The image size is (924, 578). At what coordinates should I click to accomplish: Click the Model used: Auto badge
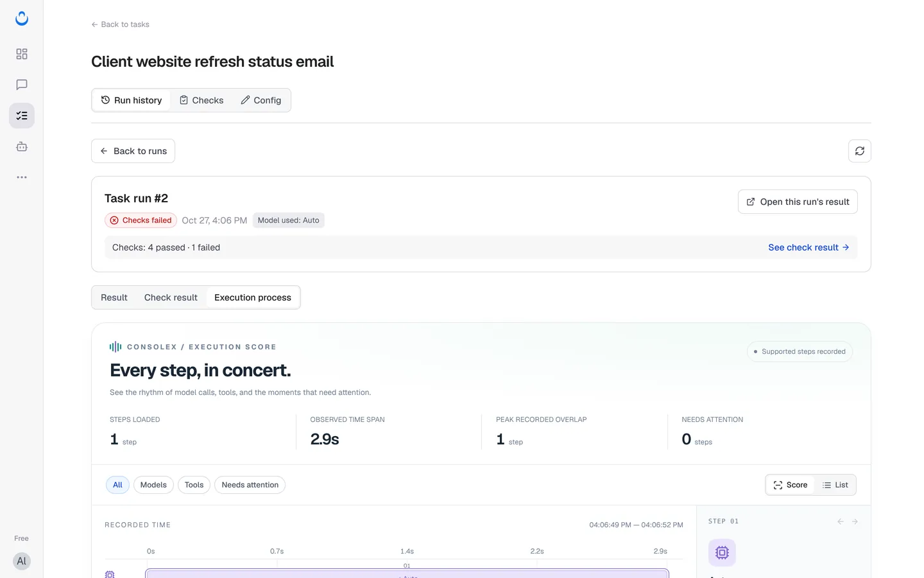(288, 220)
